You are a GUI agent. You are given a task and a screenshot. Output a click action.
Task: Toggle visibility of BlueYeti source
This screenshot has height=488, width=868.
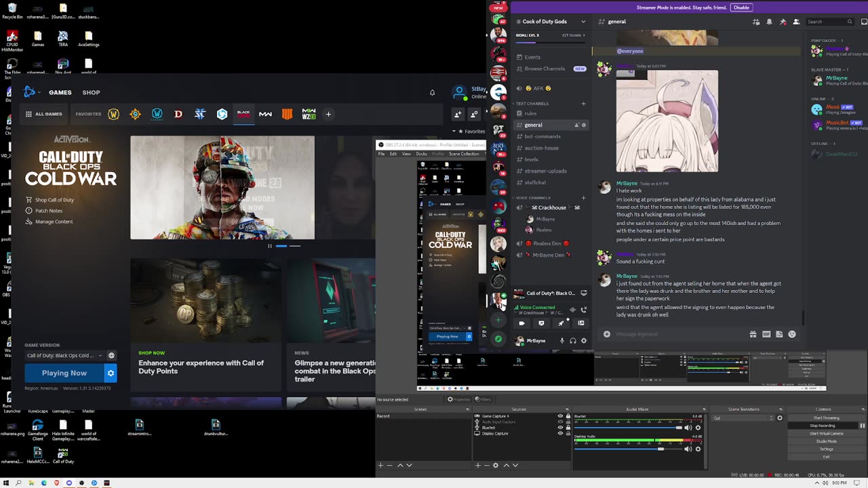(x=560, y=428)
